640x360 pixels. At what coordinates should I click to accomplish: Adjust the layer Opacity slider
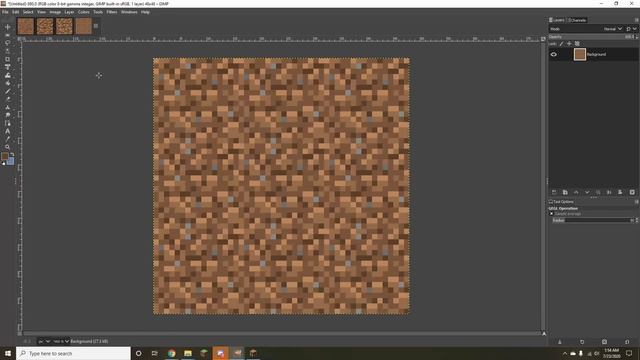click(x=593, y=37)
